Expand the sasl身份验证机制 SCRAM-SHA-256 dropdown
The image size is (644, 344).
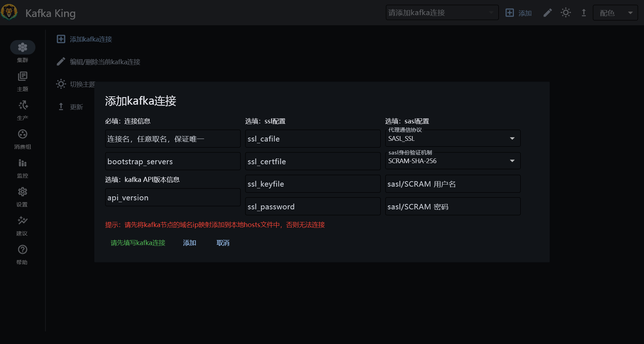453,161
